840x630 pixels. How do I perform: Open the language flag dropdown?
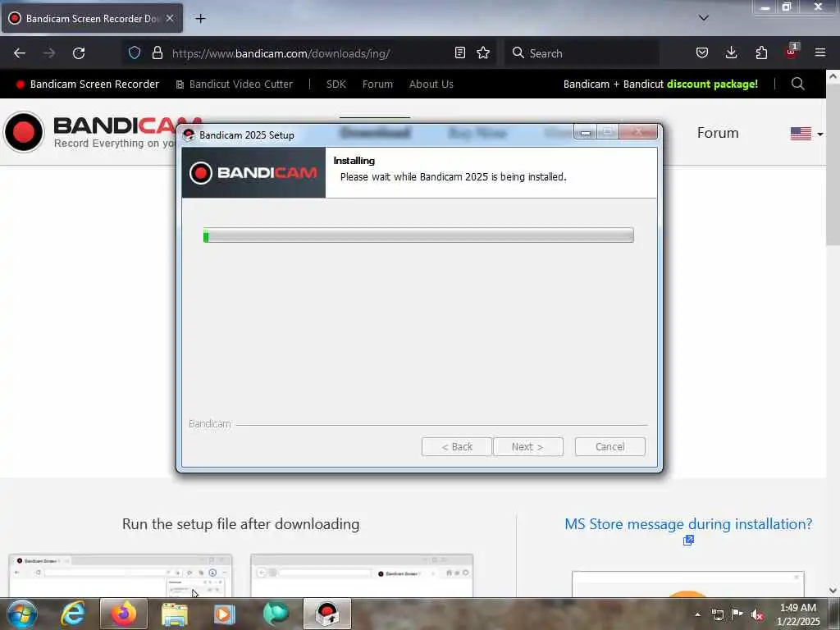[807, 134]
